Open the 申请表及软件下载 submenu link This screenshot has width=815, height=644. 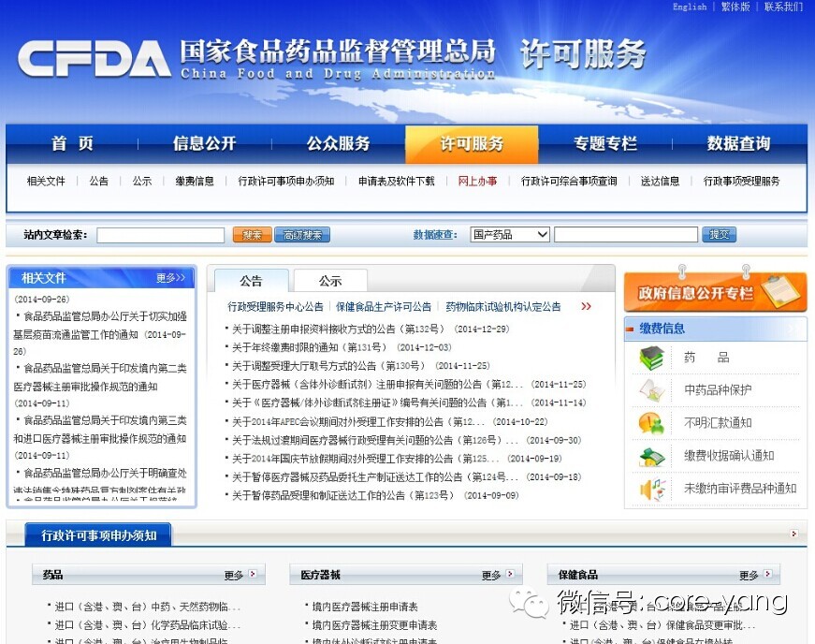396,181
